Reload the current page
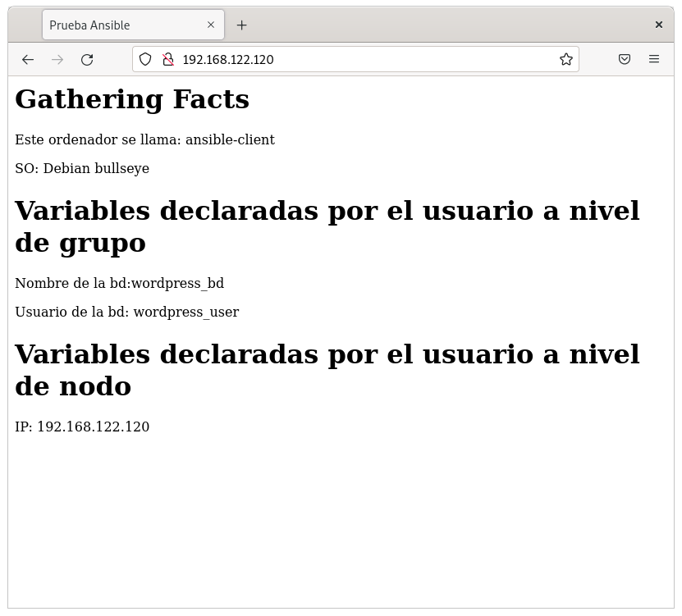The width and height of the screenshot is (682, 616). click(87, 59)
